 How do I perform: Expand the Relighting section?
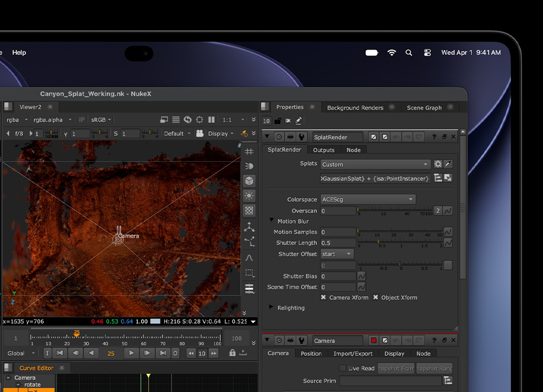click(271, 307)
